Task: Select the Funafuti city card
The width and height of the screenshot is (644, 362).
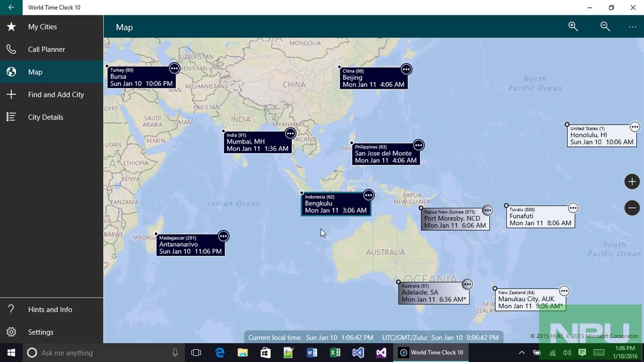Action: (x=540, y=217)
